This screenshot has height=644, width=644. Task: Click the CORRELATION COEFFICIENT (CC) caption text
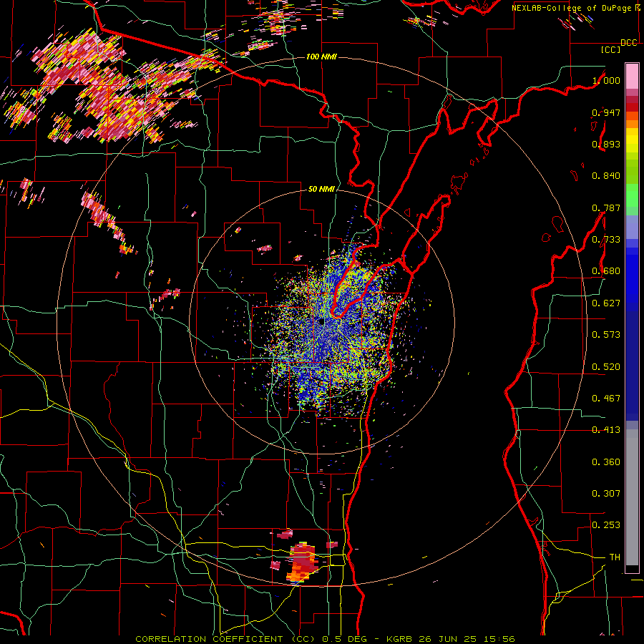click(225, 639)
